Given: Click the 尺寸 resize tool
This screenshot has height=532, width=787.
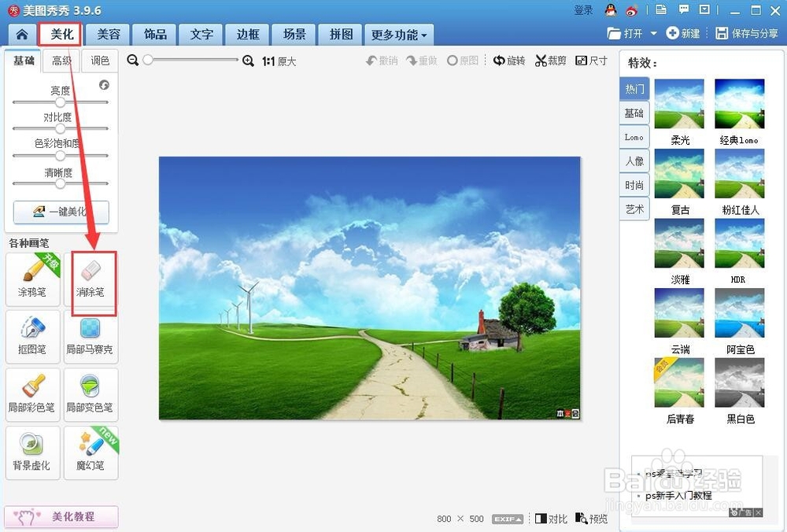Looking at the screenshot, I should pos(591,61).
